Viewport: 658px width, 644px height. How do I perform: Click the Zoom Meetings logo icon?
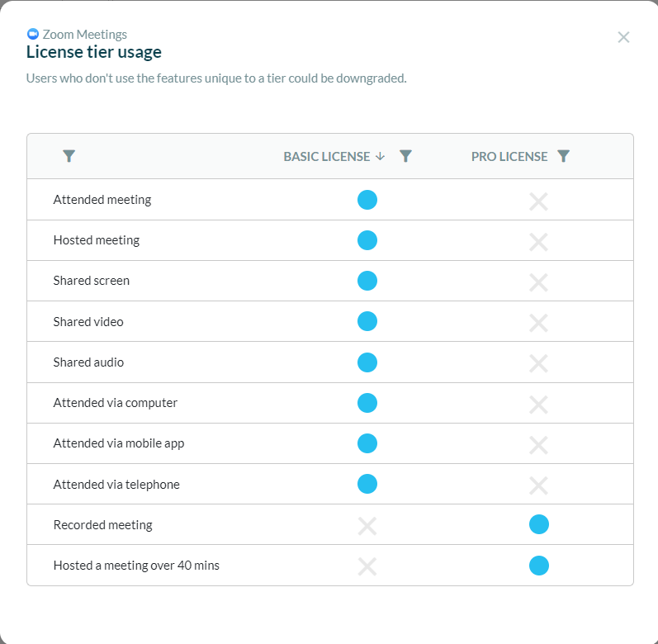coord(33,35)
